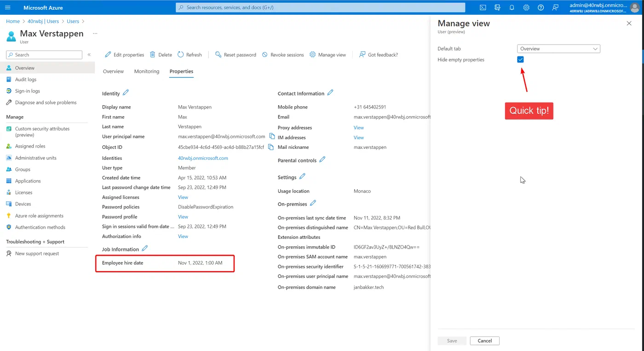View Assigned licenses link
Viewport: 644px width, 351px height.
(183, 198)
